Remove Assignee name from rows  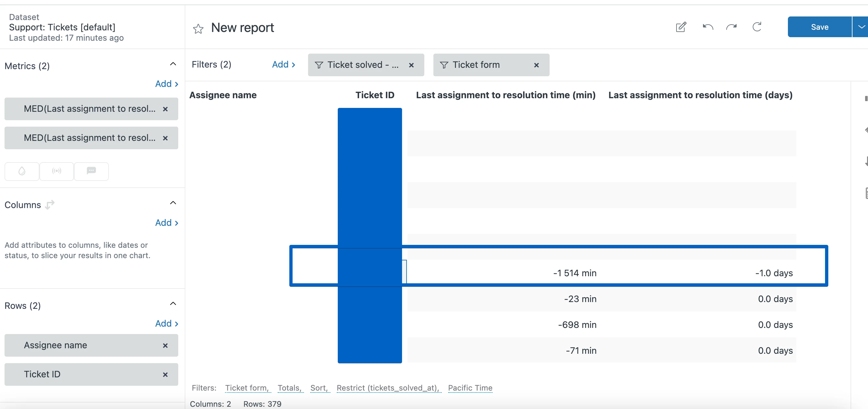tap(165, 345)
